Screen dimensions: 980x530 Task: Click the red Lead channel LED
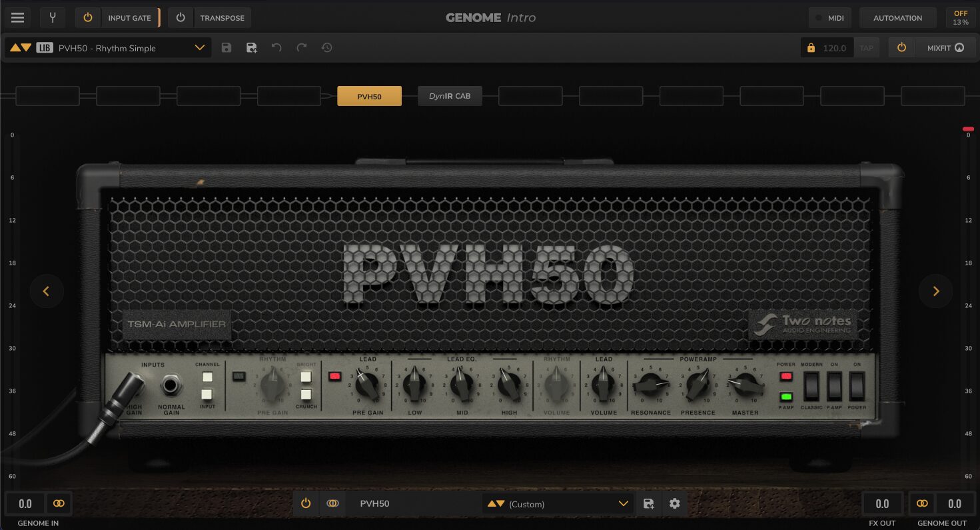335,377
